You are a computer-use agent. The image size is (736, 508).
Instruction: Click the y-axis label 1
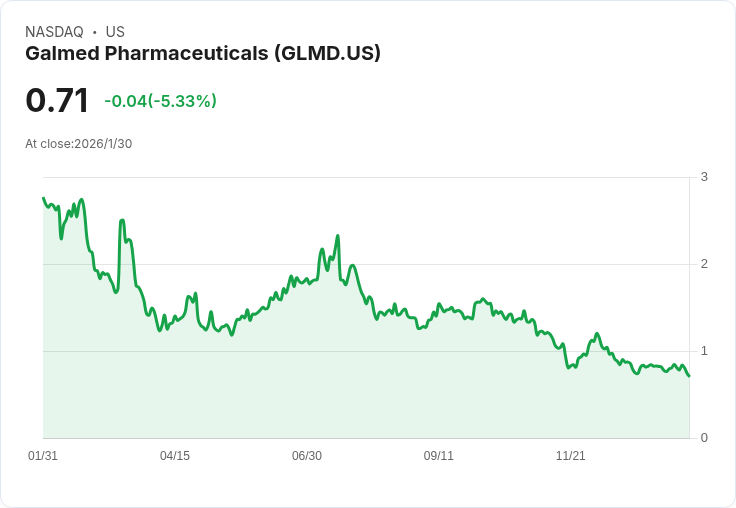[x=704, y=351]
